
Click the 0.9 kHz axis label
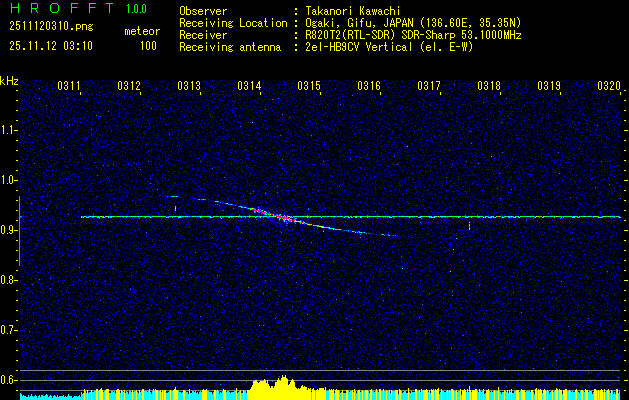8,230
